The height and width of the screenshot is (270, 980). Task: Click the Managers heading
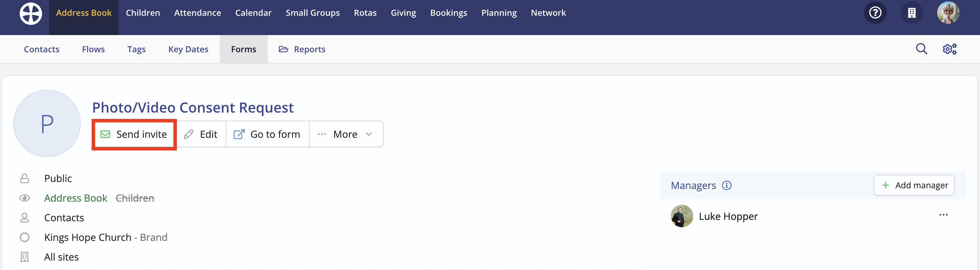[x=693, y=185]
